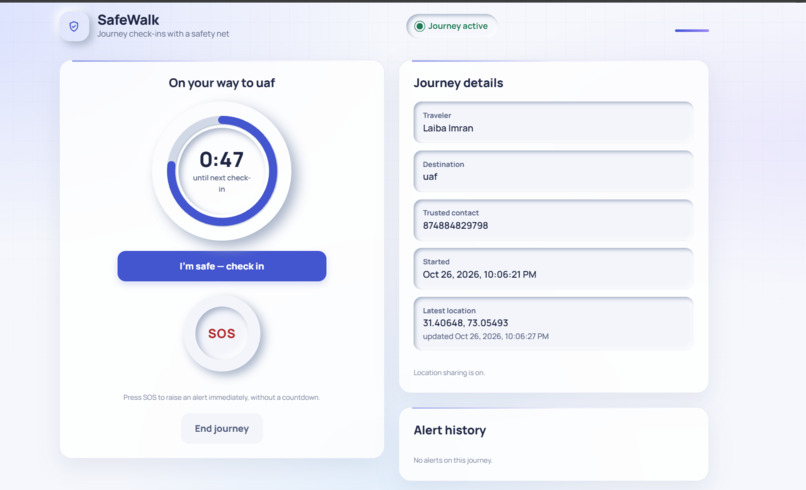This screenshot has width=806, height=490.
Task: Click the 0:47 countdown timer text
Action: [x=222, y=159]
